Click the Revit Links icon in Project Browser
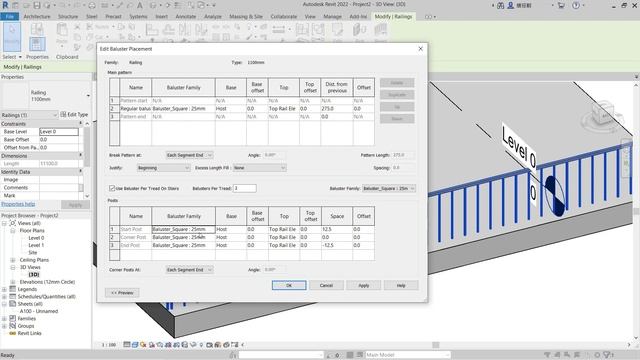Image resolution: width=640 pixels, height=360 pixels. (x=13, y=333)
